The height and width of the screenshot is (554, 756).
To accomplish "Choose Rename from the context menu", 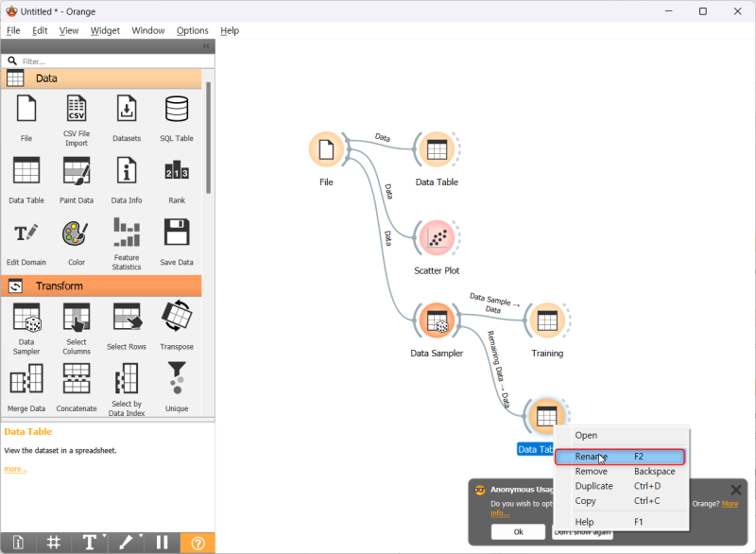I will coord(620,457).
